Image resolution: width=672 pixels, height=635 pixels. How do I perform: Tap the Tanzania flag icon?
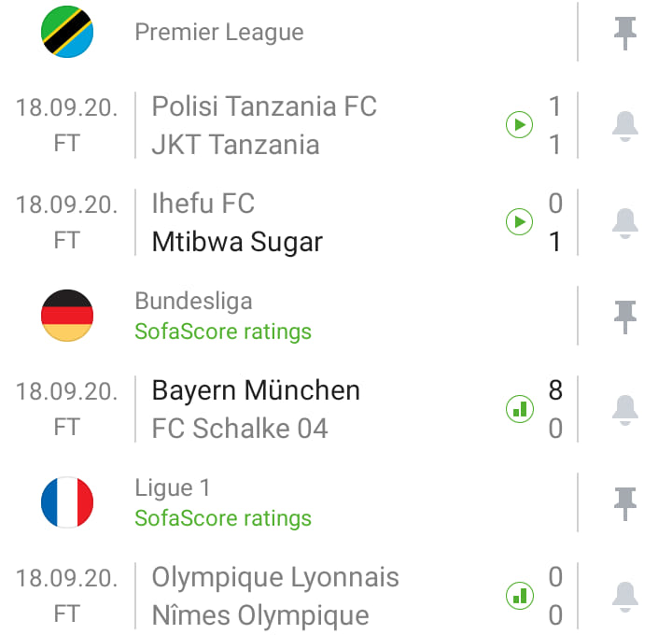click(67, 32)
